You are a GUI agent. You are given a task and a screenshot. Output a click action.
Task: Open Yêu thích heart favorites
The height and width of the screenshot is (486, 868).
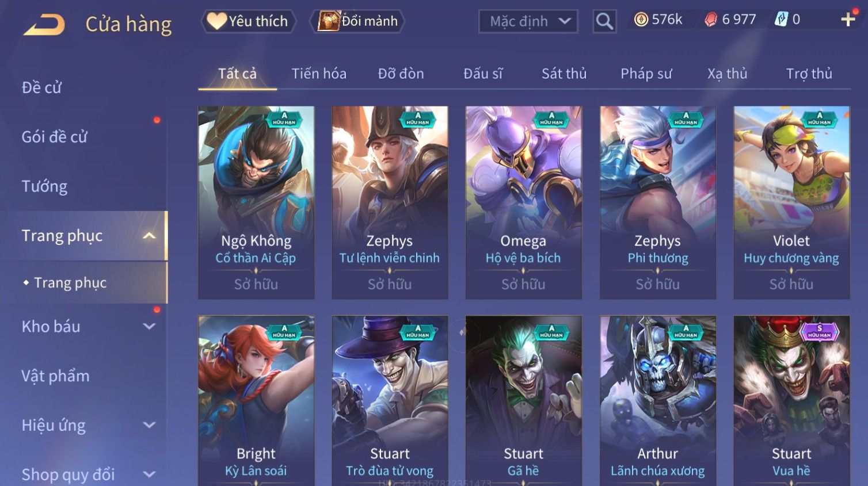217,21
